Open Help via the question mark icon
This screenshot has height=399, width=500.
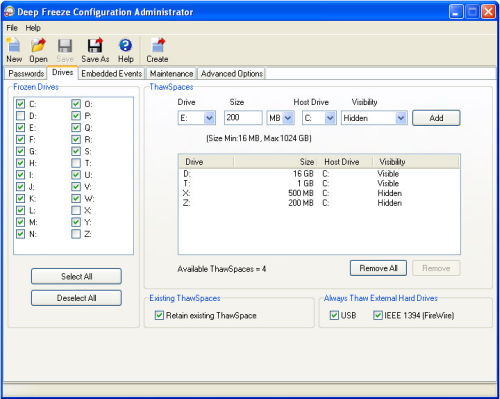click(126, 45)
